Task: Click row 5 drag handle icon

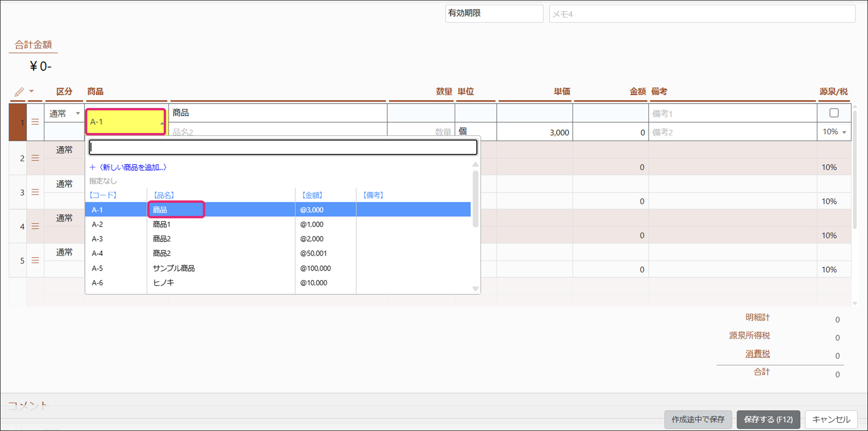Action: coord(35,260)
